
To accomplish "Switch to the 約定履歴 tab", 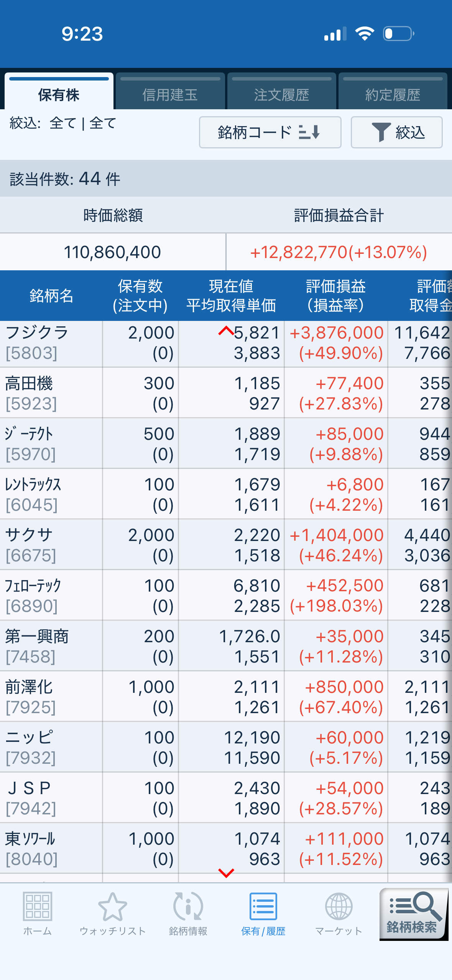I will pos(393,95).
